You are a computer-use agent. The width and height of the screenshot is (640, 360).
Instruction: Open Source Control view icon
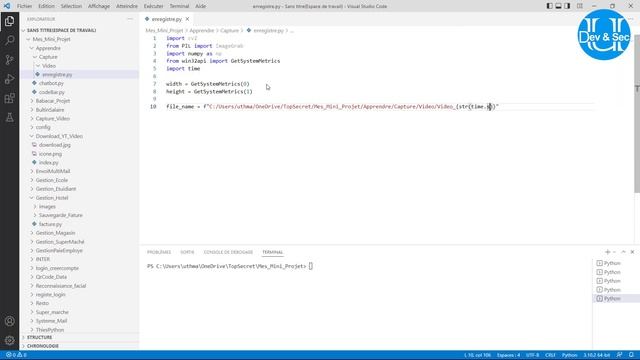pos(9,60)
